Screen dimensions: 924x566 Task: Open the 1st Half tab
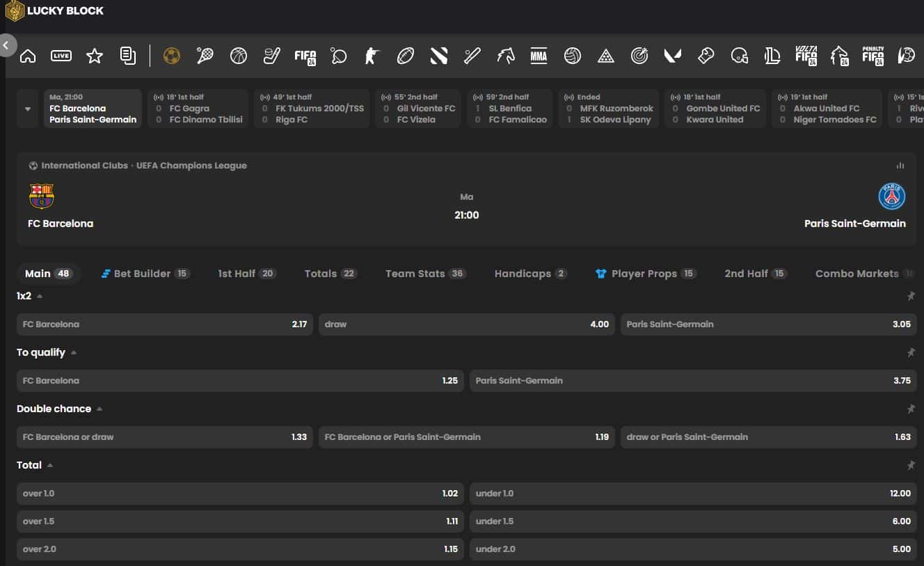247,274
